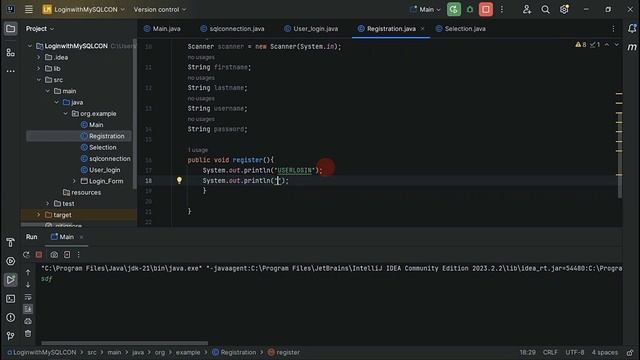Open Main run configuration dropdown
Screen dimensions: 640x360
[x=425, y=9]
